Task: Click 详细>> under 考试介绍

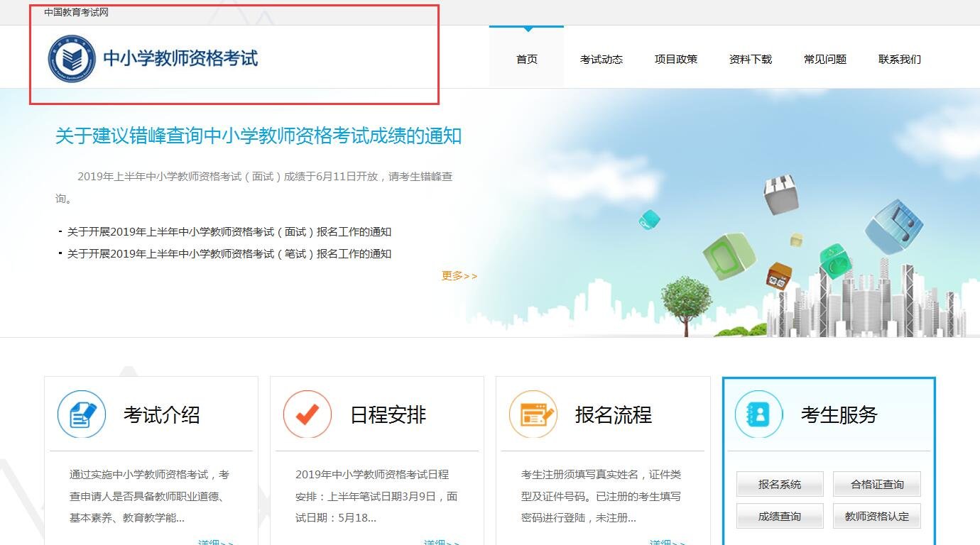Action: click(213, 541)
